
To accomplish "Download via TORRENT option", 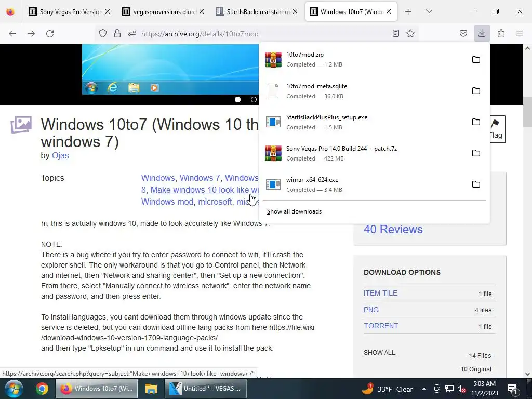I will coord(381,326).
